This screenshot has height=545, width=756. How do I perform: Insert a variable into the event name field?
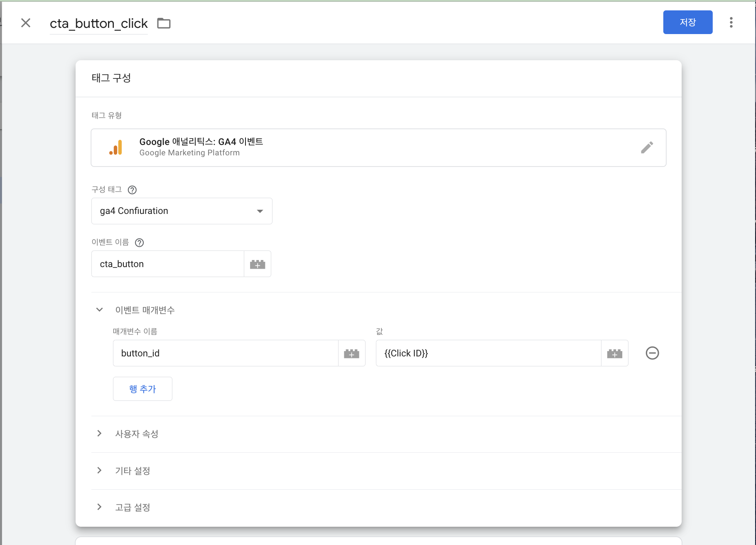[258, 264]
